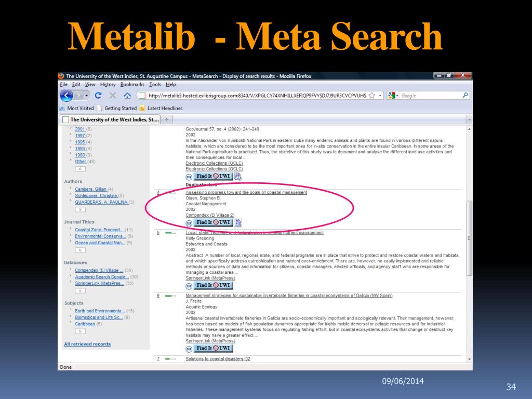Open the Most Visited bookmarks
The height and width of the screenshot is (399, 532).
coord(77,108)
